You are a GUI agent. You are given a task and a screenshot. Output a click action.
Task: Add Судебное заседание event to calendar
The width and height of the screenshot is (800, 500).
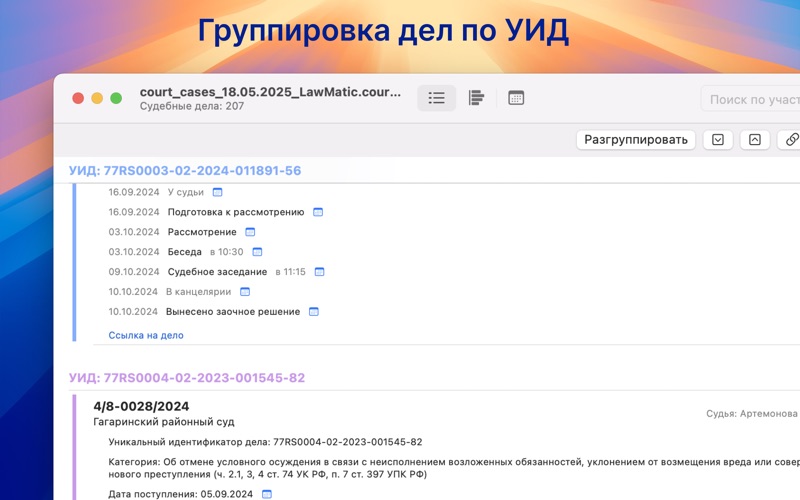319,272
